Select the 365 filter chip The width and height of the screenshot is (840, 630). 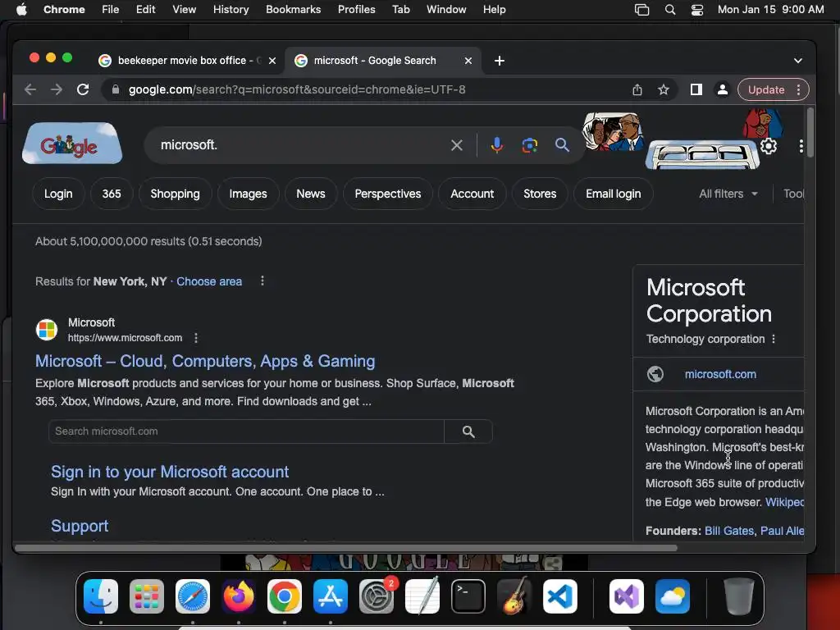tap(112, 194)
